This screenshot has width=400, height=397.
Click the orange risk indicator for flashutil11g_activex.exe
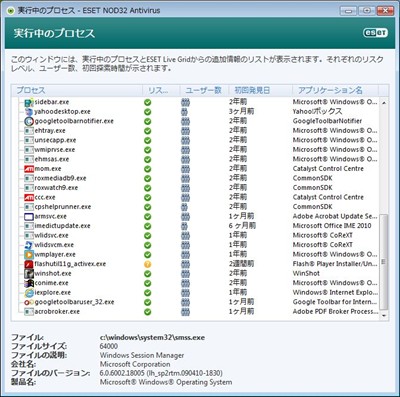(147, 264)
